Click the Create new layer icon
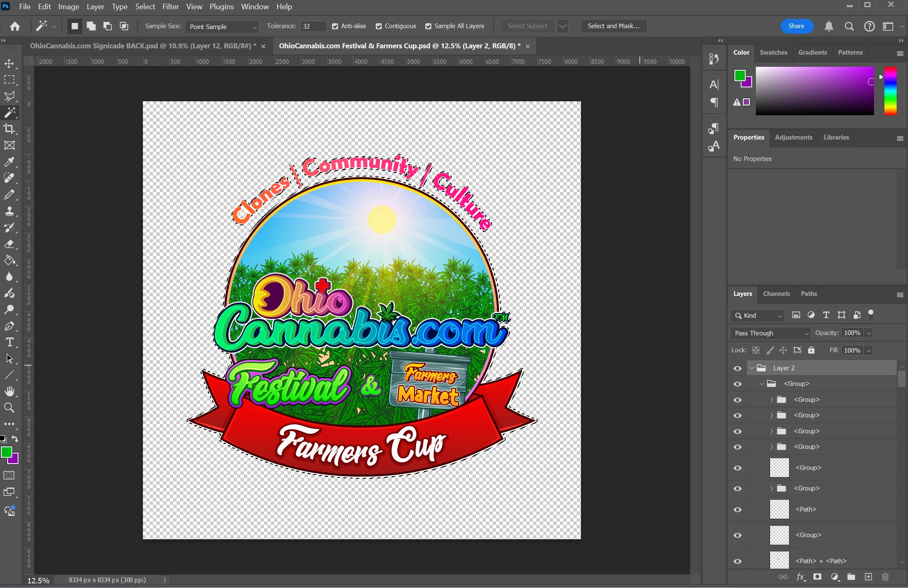908x588 pixels. pos(868,577)
